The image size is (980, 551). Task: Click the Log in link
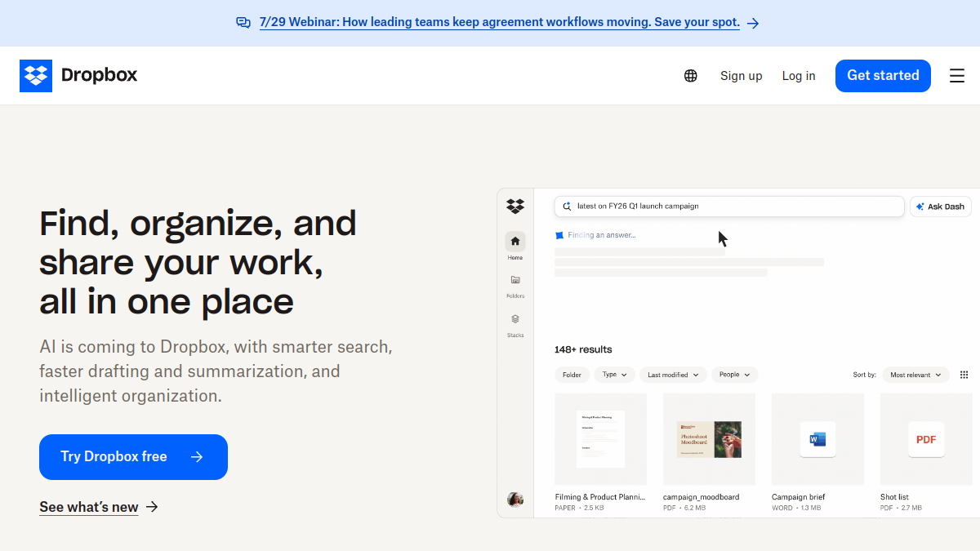799,76
